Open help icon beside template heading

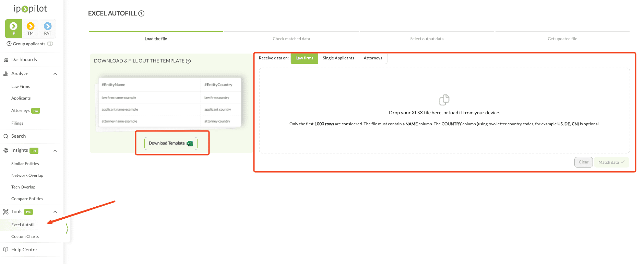188,61
